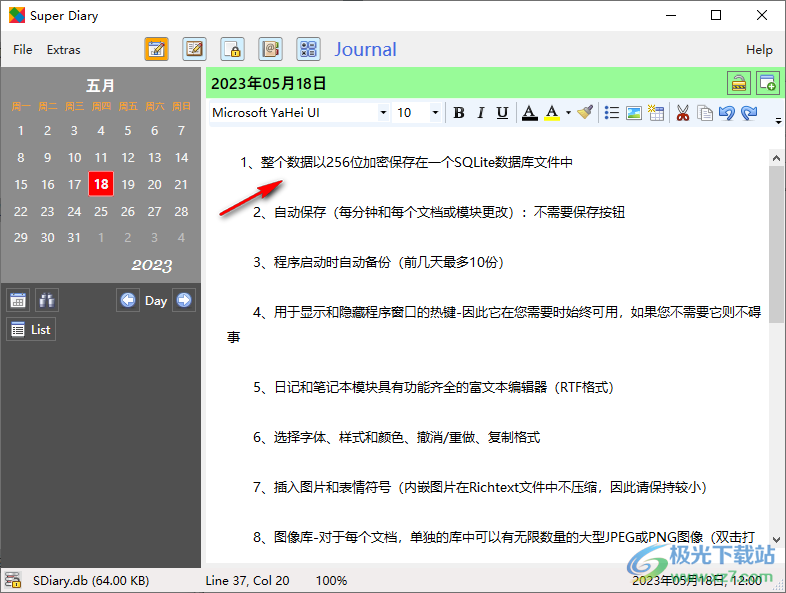The image size is (786, 593).
Task: Toggle italic formatting
Action: (x=480, y=113)
